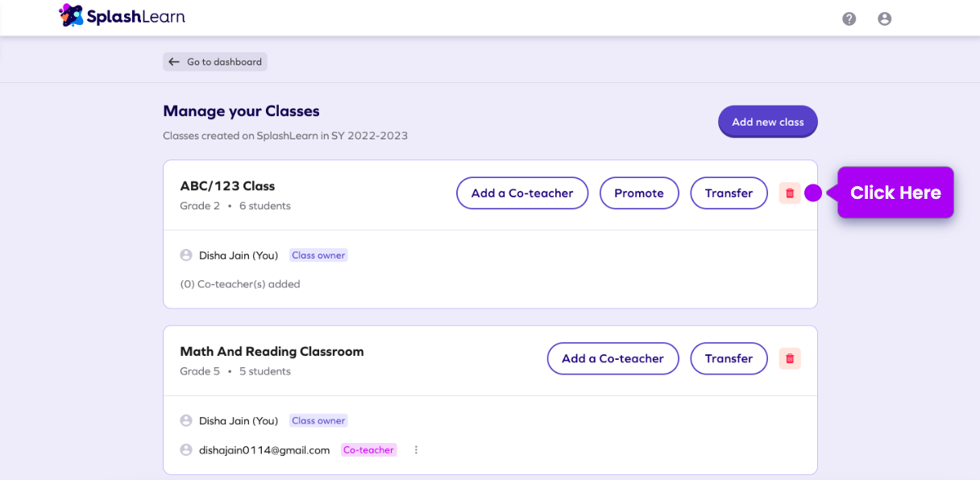Image resolution: width=980 pixels, height=480 pixels.
Task: Open the user account profile icon
Action: (x=884, y=19)
